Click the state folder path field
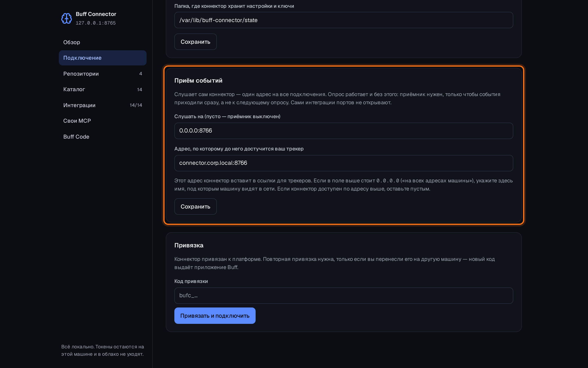 point(344,20)
